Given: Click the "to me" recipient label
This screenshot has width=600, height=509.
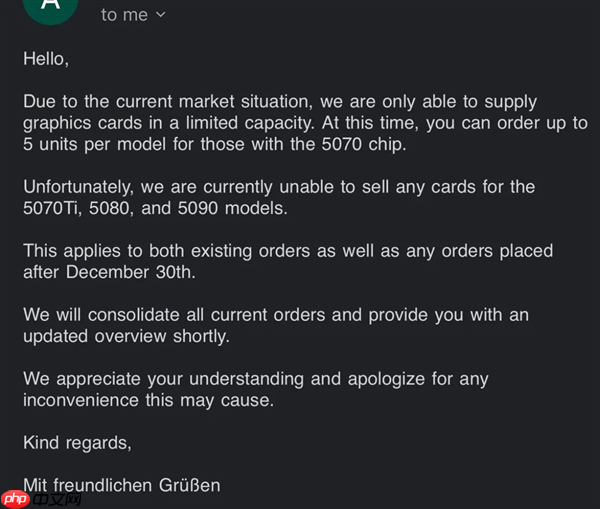Looking at the screenshot, I should click(x=124, y=15).
